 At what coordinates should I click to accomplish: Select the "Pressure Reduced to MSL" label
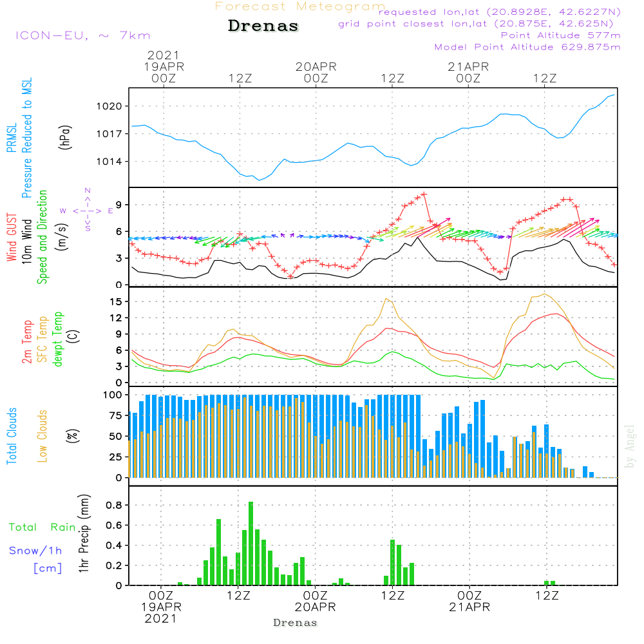click(x=26, y=138)
